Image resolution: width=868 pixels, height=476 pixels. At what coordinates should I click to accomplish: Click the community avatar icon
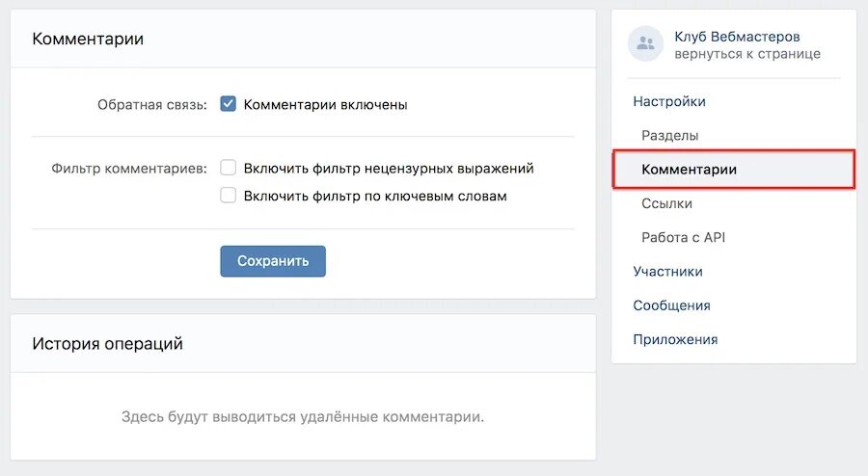(x=645, y=43)
